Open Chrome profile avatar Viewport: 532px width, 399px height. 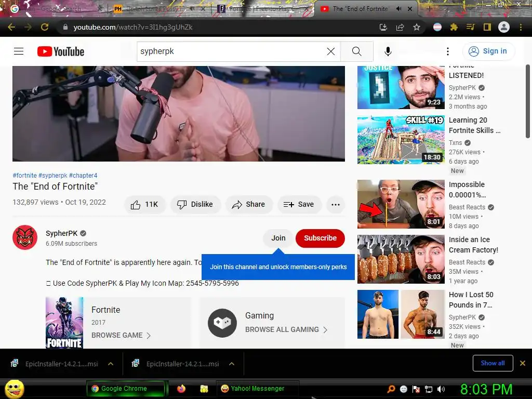[x=504, y=27]
